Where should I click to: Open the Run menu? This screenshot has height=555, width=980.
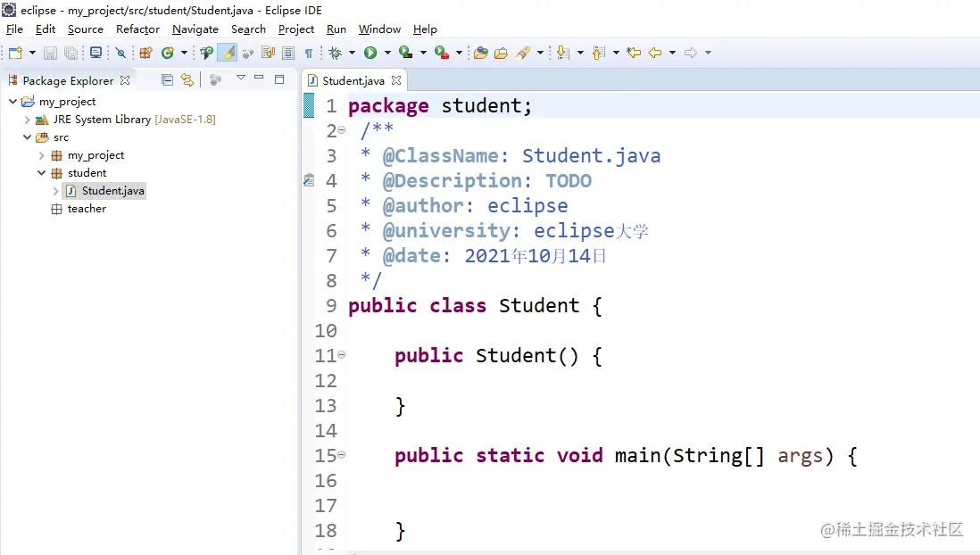click(x=336, y=29)
